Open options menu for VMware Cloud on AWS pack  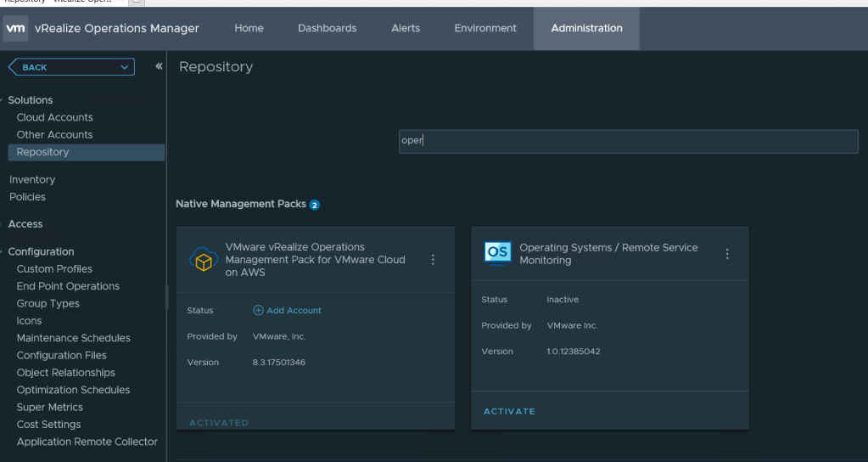(x=433, y=260)
